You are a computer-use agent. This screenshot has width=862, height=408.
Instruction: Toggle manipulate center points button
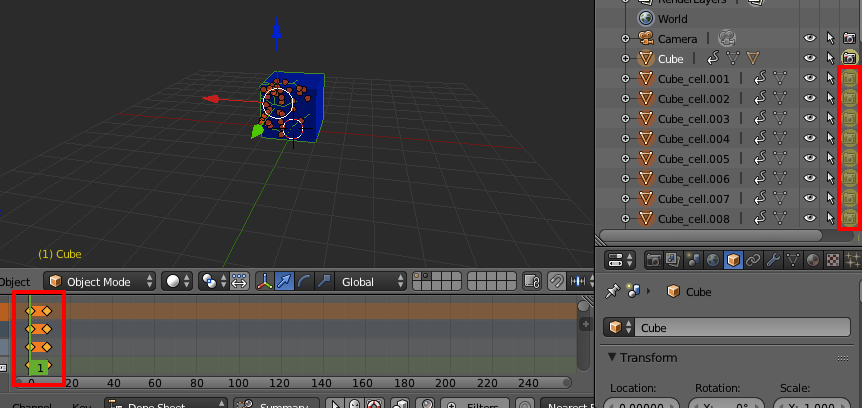[239, 282]
